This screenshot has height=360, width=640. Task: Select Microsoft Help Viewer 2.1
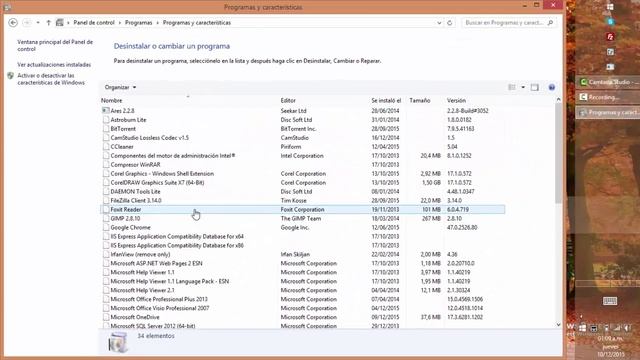pos(302,290)
